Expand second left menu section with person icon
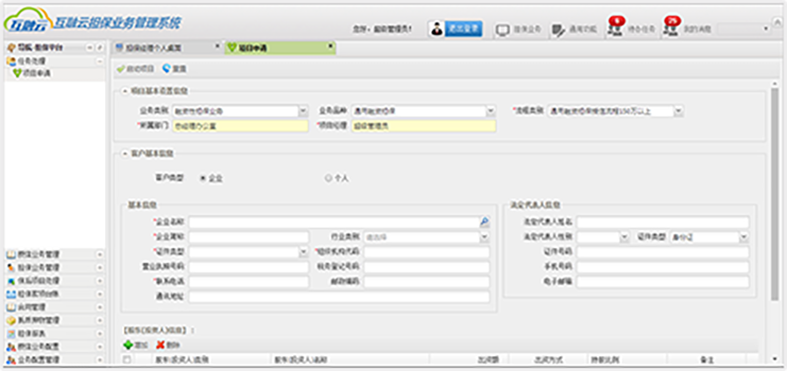787x371 pixels. pyautogui.click(x=99, y=268)
